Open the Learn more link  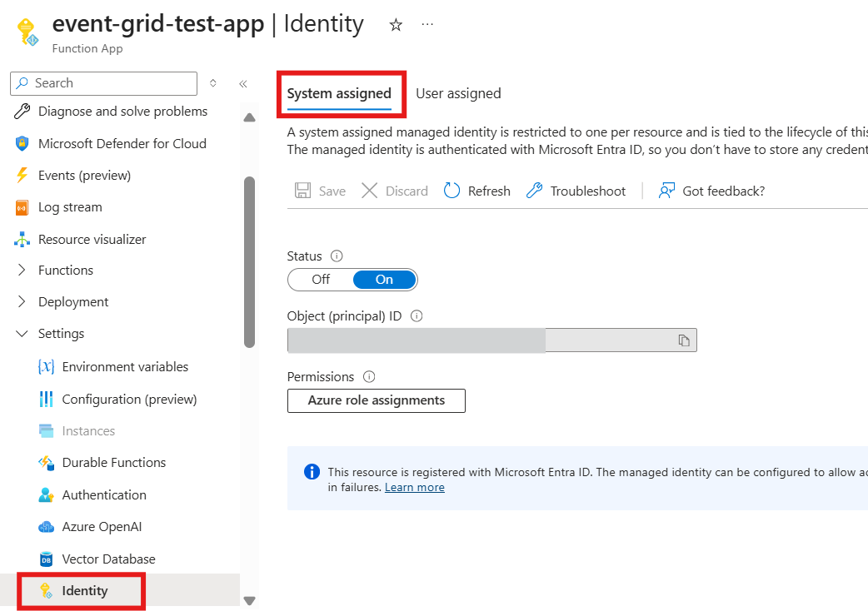pos(414,487)
